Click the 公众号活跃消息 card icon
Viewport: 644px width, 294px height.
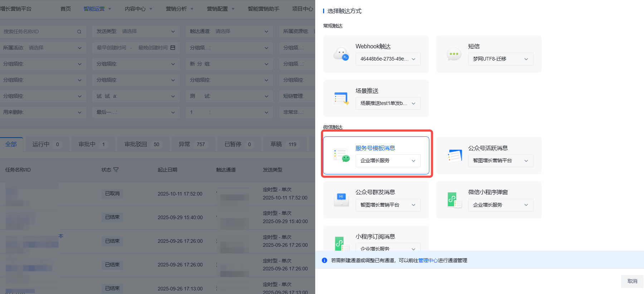(x=454, y=155)
